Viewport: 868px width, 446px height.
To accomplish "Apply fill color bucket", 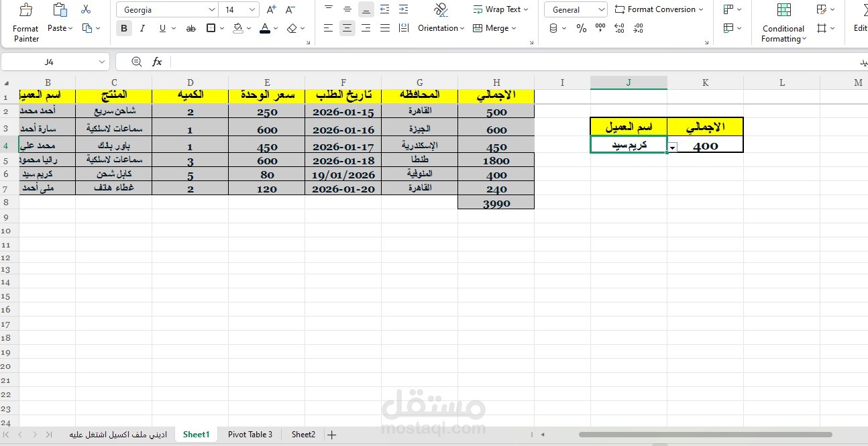I will click(238, 28).
